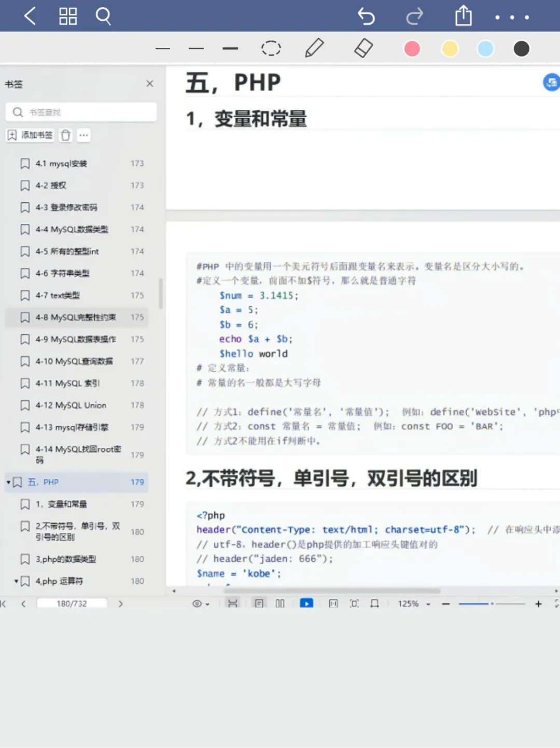Screen dimensions: 560x748
Task: Go to the previous page
Action: (x=23, y=604)
